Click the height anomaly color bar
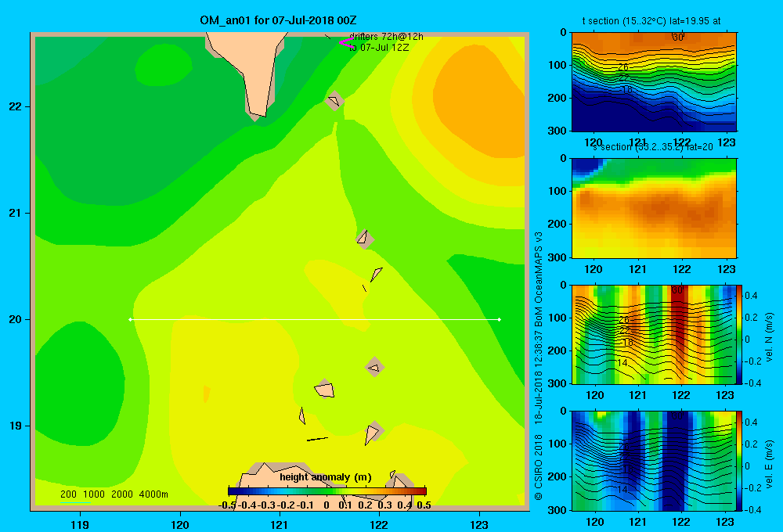Viewport: 783px width, 532px height. click(x=327, y=491)
